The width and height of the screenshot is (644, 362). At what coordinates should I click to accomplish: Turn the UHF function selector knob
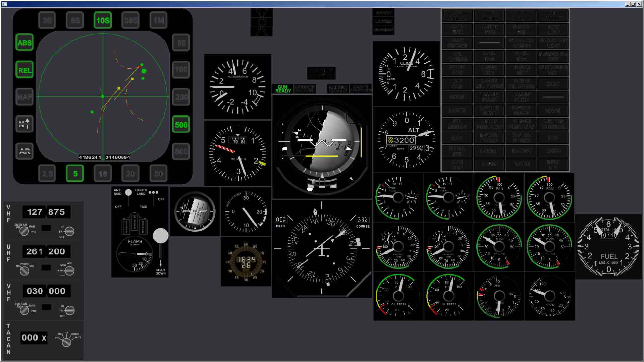click(69, 271)
